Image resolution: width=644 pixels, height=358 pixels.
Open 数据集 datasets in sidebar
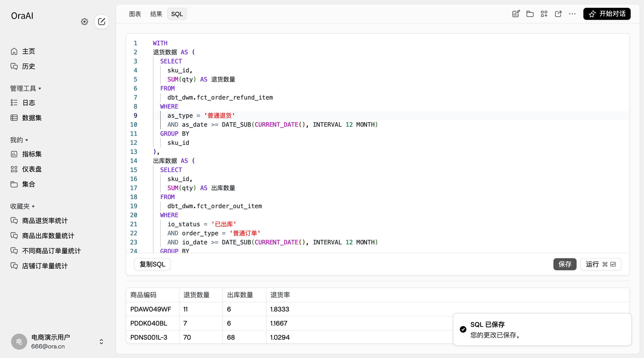click(32, 118)
